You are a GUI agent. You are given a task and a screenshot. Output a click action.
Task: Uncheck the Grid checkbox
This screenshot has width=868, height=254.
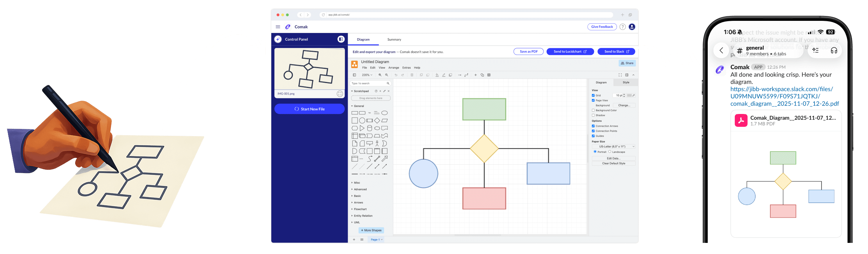593,96
